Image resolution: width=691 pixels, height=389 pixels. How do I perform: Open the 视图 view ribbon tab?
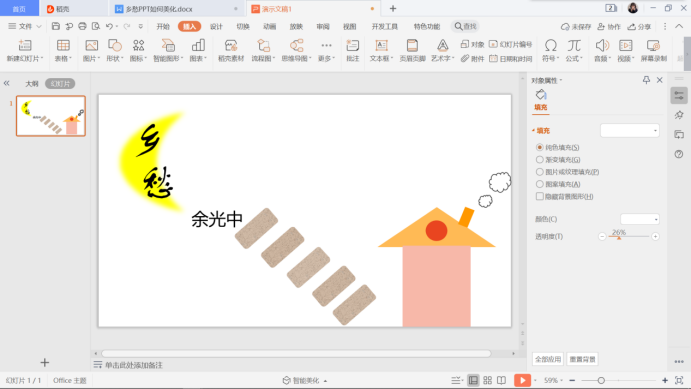point(349,26)
